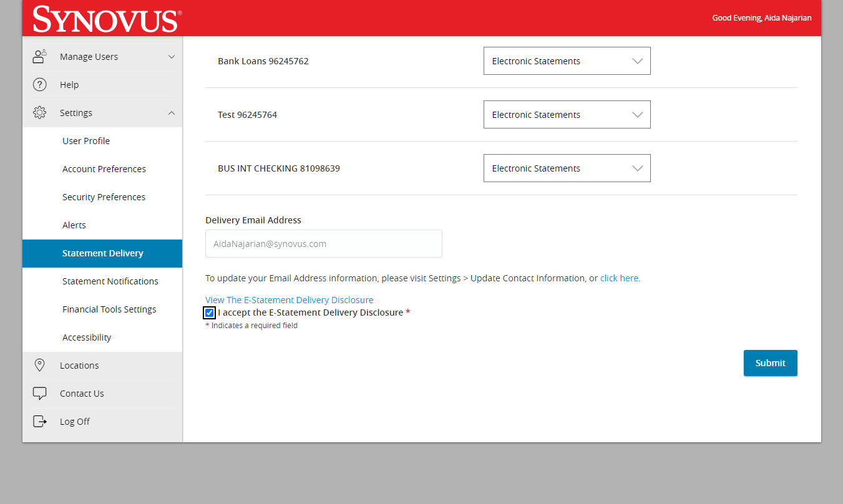This screenshot has height=504, width=843.
Task: Open User Profile settings
Action: click(x=86, y=141)
